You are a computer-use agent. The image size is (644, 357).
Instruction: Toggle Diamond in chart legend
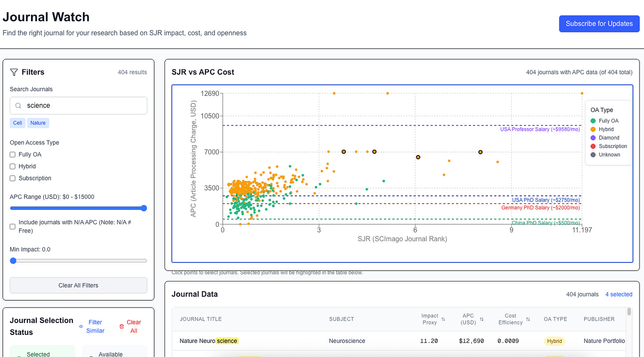[x=605, y=138]
